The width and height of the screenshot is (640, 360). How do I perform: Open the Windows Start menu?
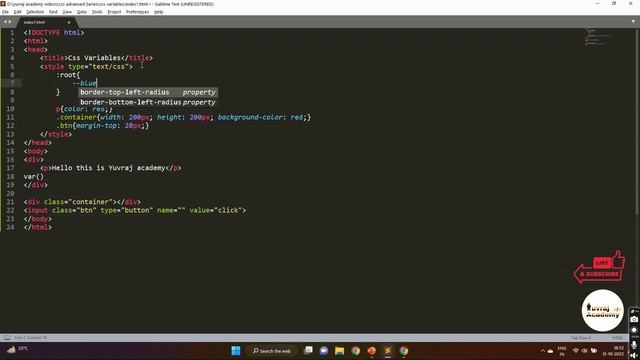pos(236,351)
